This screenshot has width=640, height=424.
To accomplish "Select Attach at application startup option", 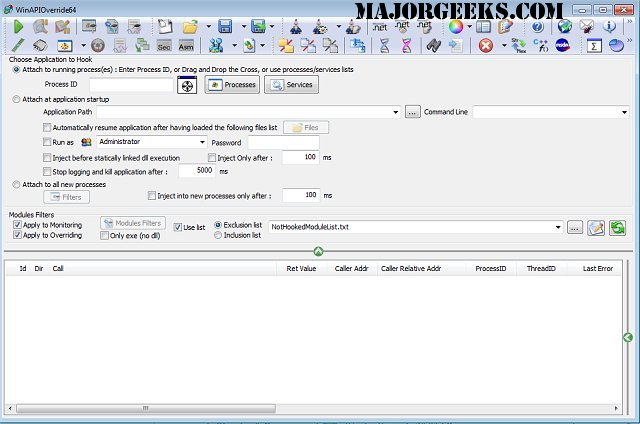I will pyautogui.click(x=16, y=99).
